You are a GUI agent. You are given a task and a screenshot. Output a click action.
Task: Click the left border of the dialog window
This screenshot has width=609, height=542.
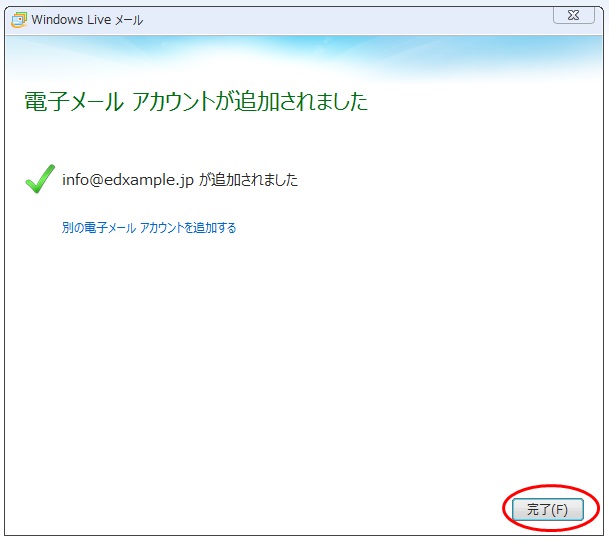click(3, 300)
